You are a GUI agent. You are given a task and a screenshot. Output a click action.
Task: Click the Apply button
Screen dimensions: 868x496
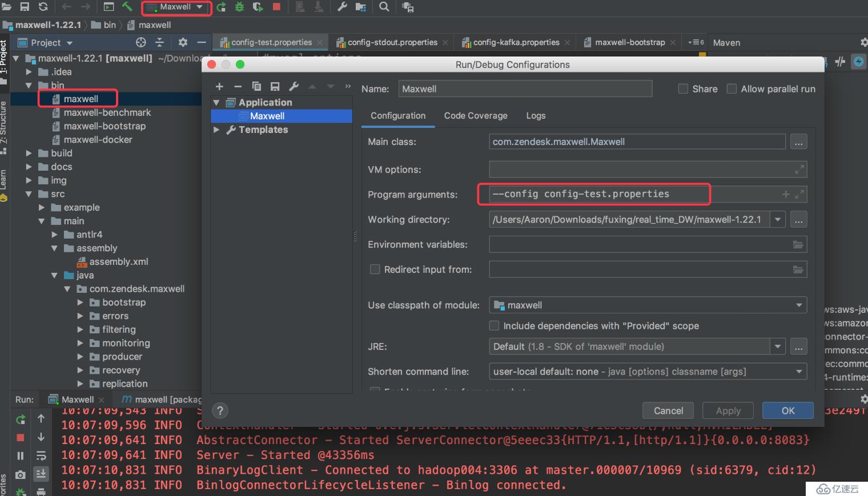click(x=728, y=410)
